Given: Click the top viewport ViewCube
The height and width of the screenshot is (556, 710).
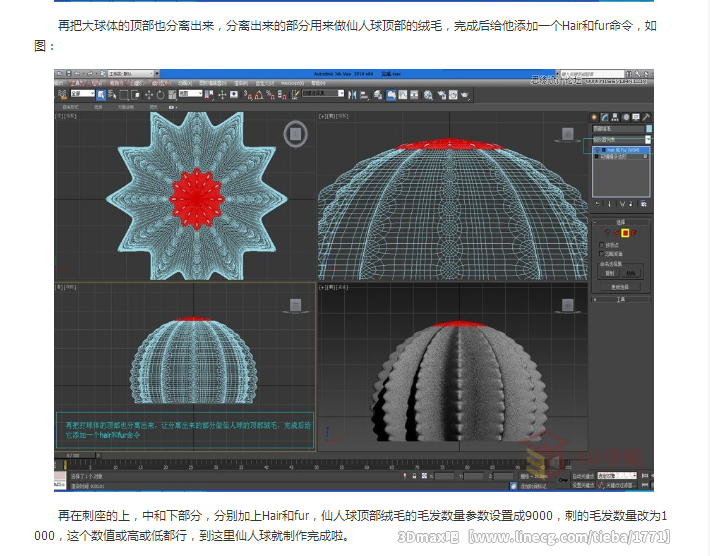Looking at the screenshot, I should point(295,134).
